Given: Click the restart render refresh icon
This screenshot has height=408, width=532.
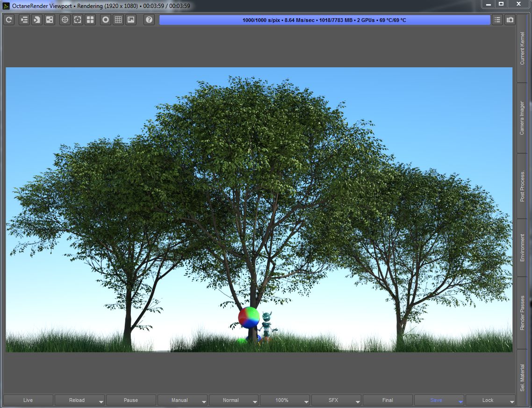Looking at the screenshot, I should pos(9,20).
